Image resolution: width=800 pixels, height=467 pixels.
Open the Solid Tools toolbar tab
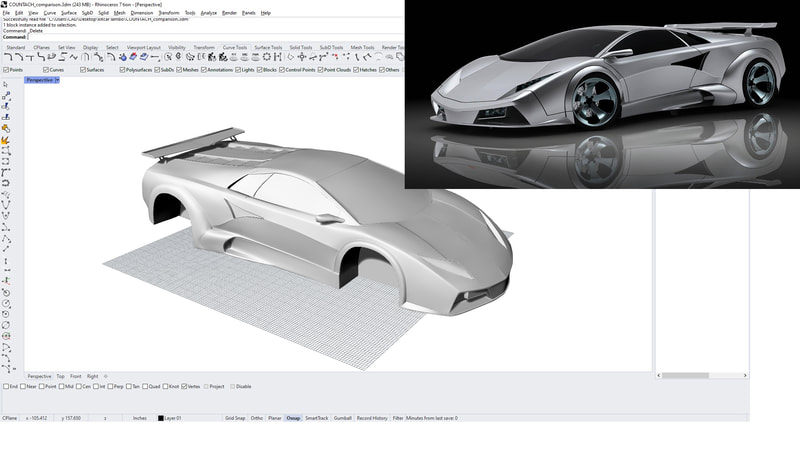point(302,47)
